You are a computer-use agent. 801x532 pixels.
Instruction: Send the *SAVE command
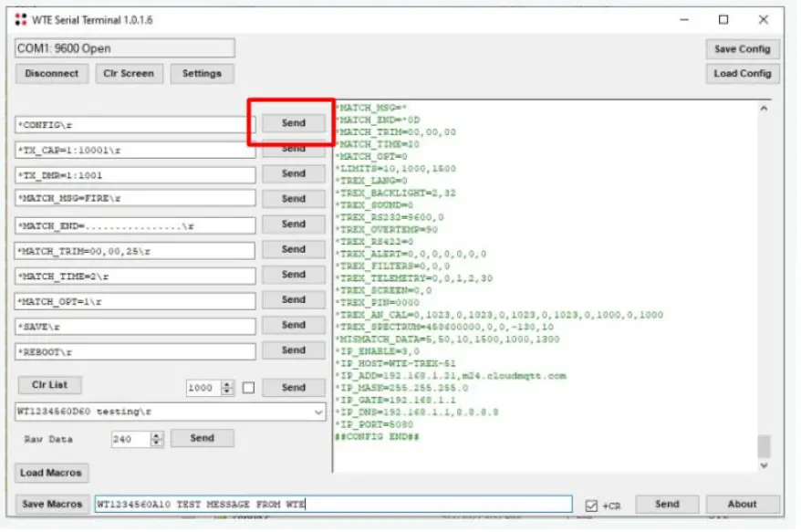click(x=292, y=325)
